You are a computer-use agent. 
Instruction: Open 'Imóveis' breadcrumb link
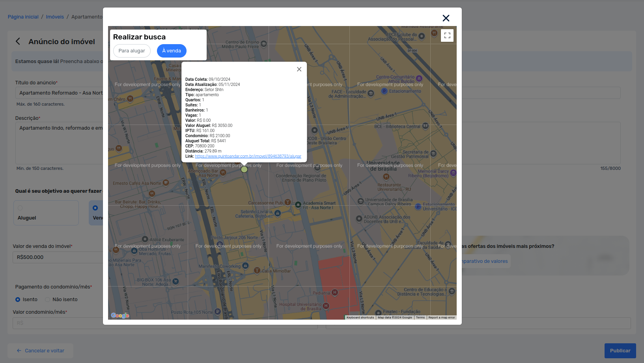click(x=55, y=17)
